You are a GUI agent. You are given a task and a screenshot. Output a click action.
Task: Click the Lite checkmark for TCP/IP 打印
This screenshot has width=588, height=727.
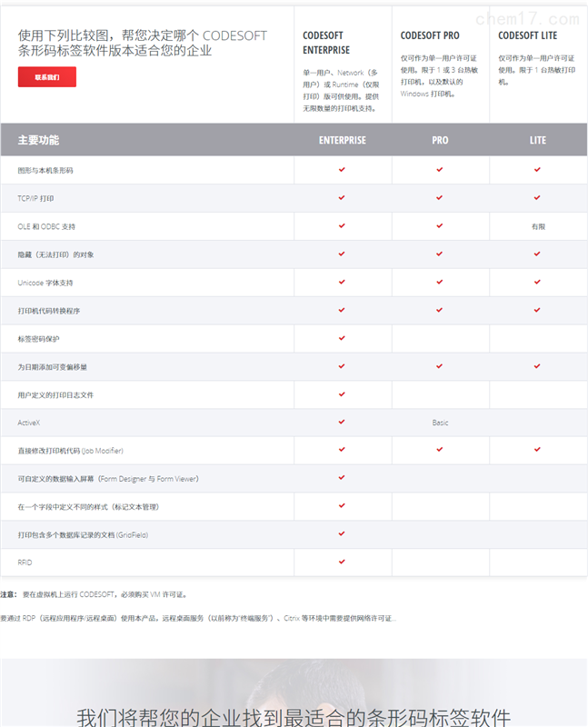pos(537,197)
